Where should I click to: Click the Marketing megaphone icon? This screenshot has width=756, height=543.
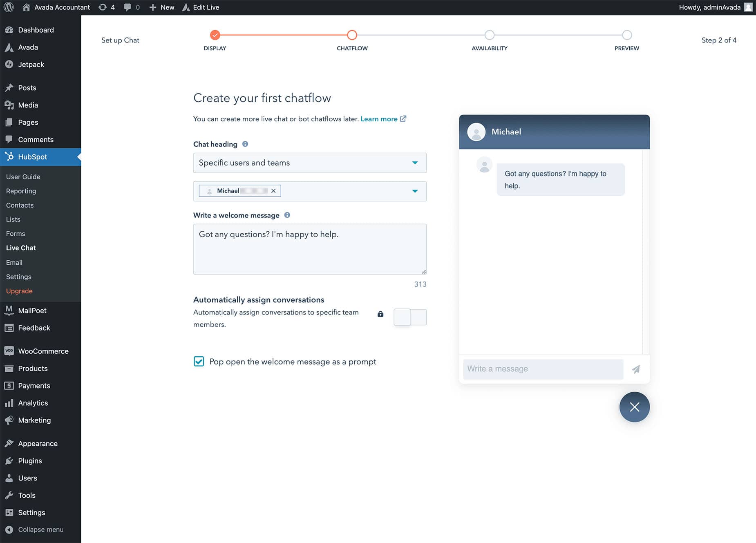(9, 420)
